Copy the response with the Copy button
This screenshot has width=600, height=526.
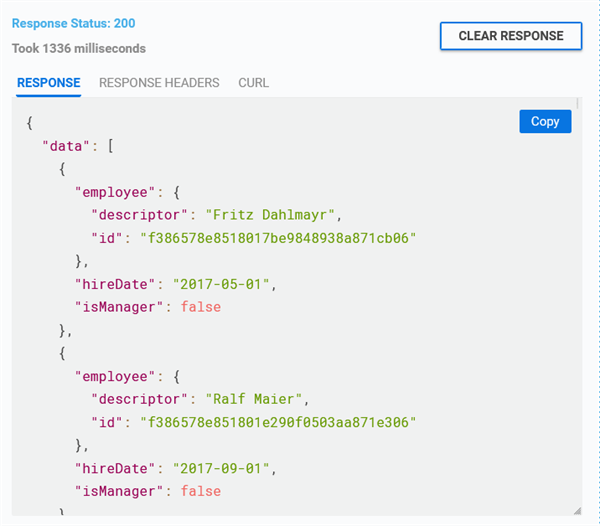coord(545,122)
